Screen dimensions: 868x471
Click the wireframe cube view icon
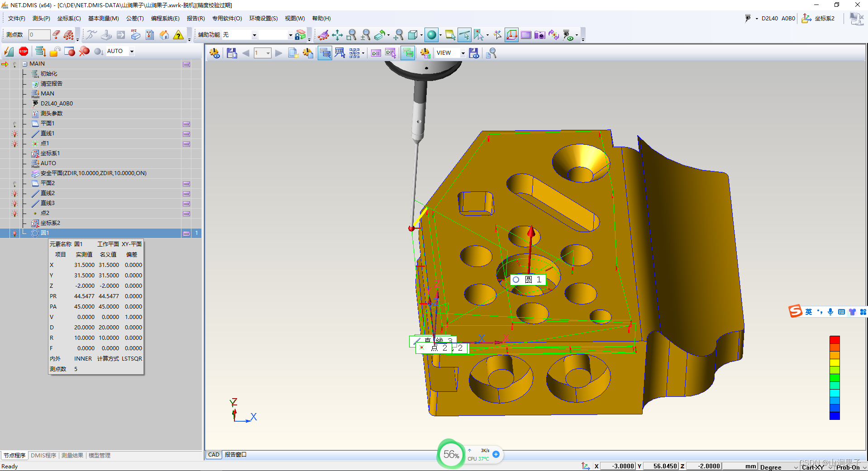coord(412,35)
